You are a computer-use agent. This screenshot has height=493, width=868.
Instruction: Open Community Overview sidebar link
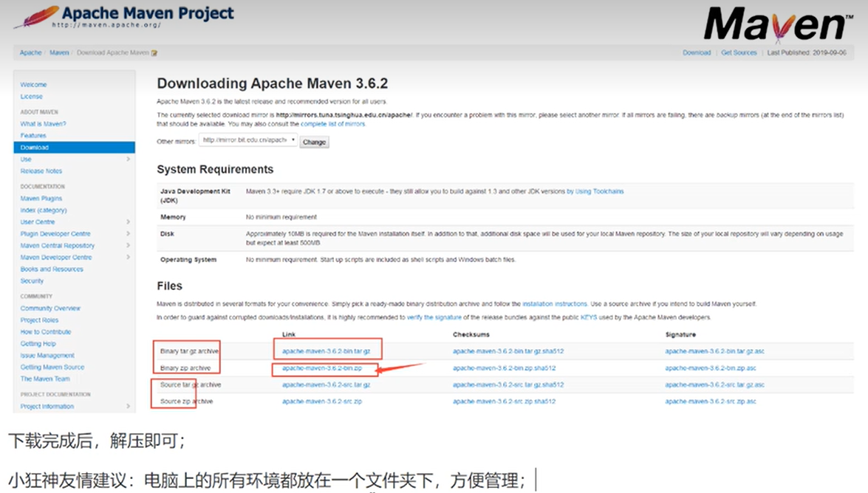pos(50,308)
